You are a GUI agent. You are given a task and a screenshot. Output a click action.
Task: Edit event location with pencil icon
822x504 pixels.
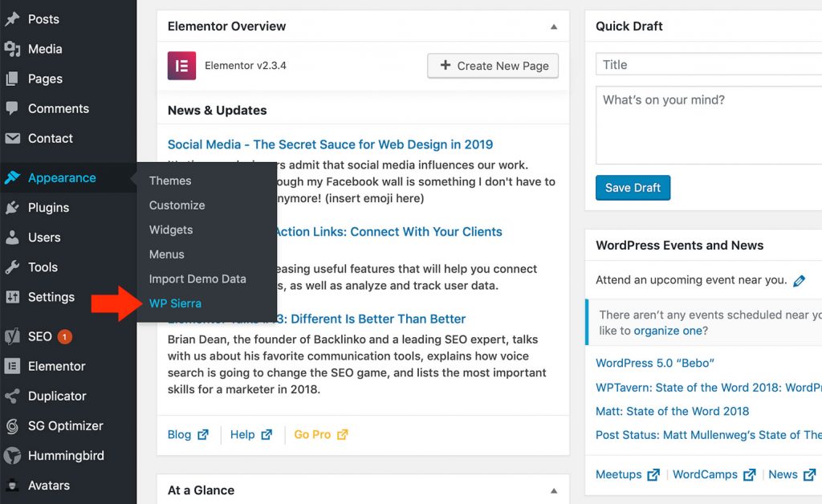click(799, 281)
